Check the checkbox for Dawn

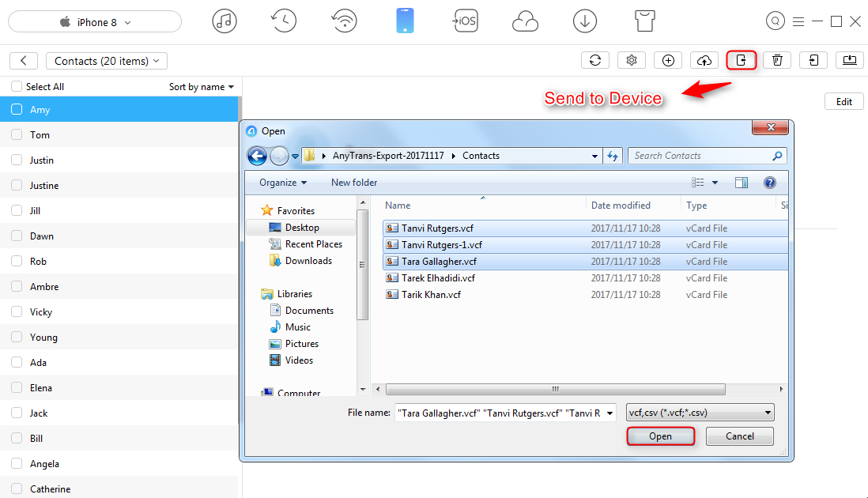pyautogui.click(x=17, y=236)
